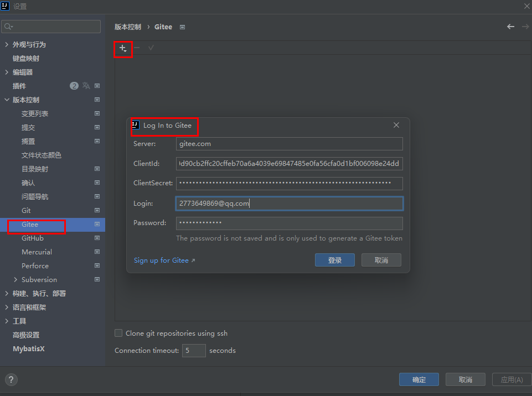Click the checkmark set default icon
Image resolution: width=532 pixels, height=396 pixels.
151,48
